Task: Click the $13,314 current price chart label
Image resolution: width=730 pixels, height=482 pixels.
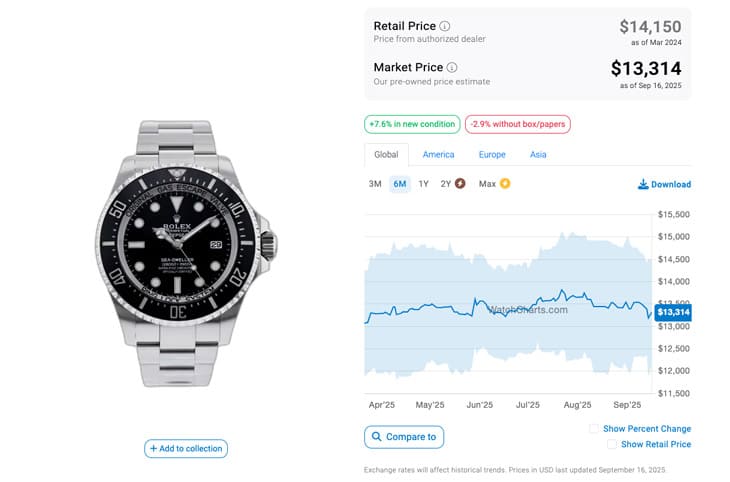Action: [x=673, y=313]
